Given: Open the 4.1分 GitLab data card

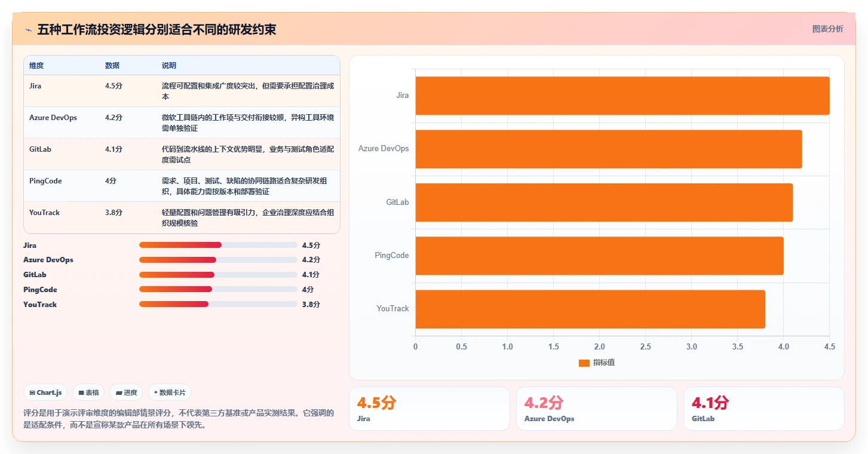Looking at the screenshot, I should coord(764,409).
